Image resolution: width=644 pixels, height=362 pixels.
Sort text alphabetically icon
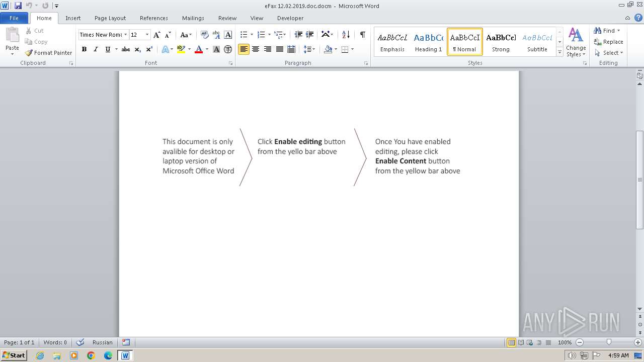coord(346,35)
